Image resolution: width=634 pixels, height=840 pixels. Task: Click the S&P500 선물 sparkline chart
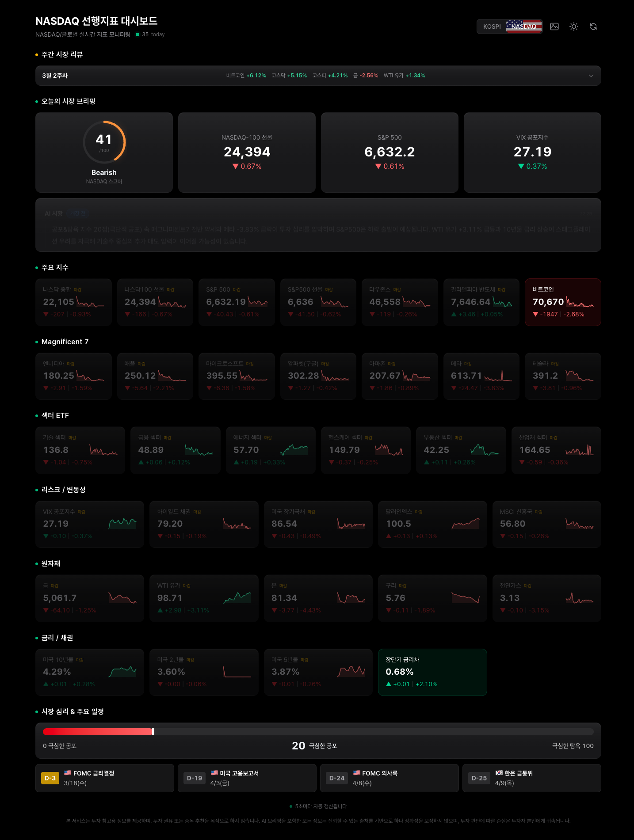click(335, 302)
